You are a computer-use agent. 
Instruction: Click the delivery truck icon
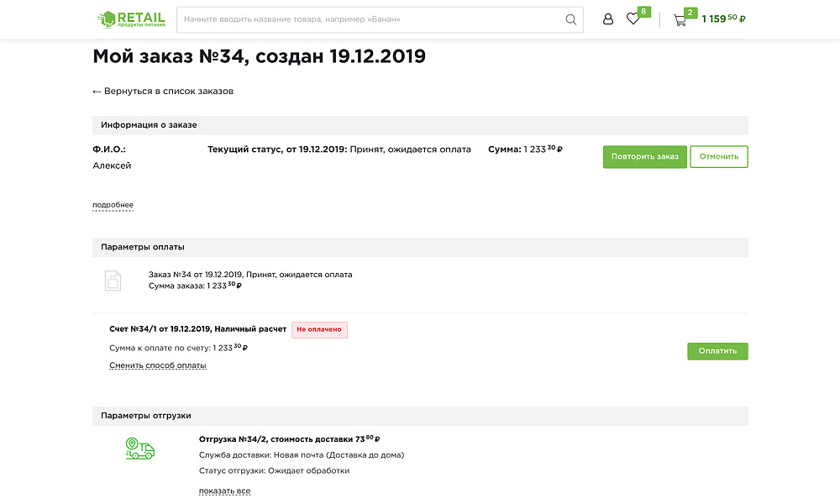click(x=139, y=449)
